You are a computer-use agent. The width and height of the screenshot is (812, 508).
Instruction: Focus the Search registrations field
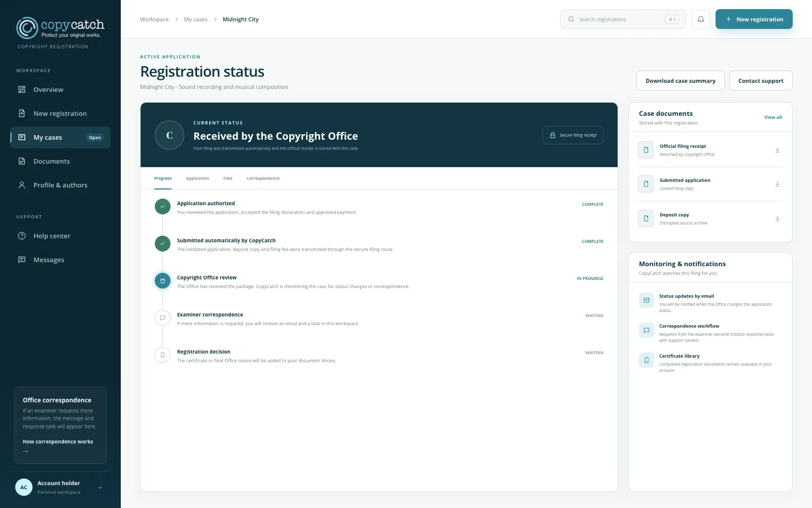(623, 19)
